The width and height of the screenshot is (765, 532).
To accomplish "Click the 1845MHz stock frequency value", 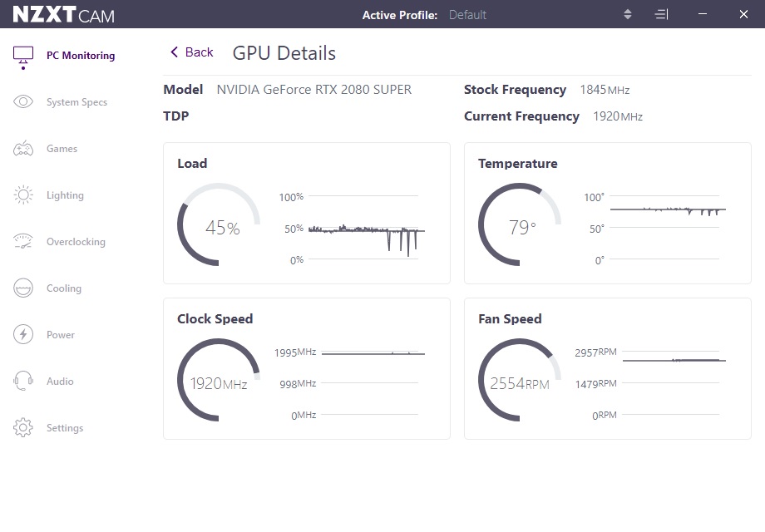I will point(605,90).
